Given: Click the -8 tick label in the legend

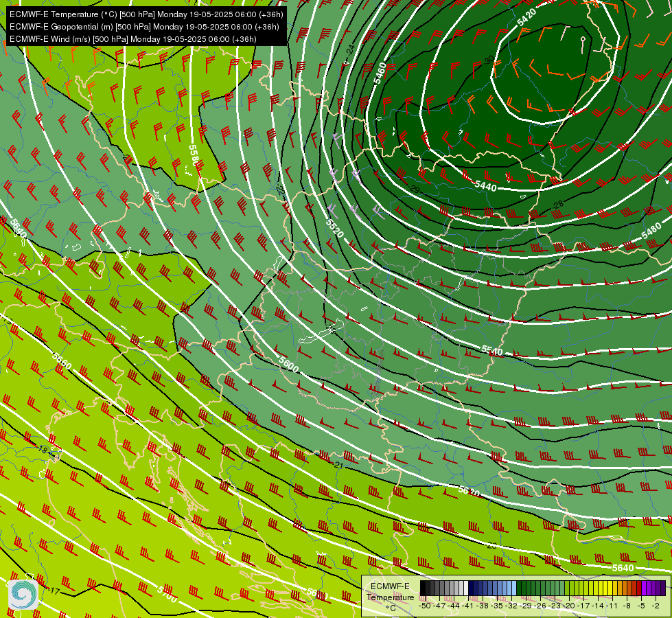Looking at the screenshot, I should click(627, 606).
